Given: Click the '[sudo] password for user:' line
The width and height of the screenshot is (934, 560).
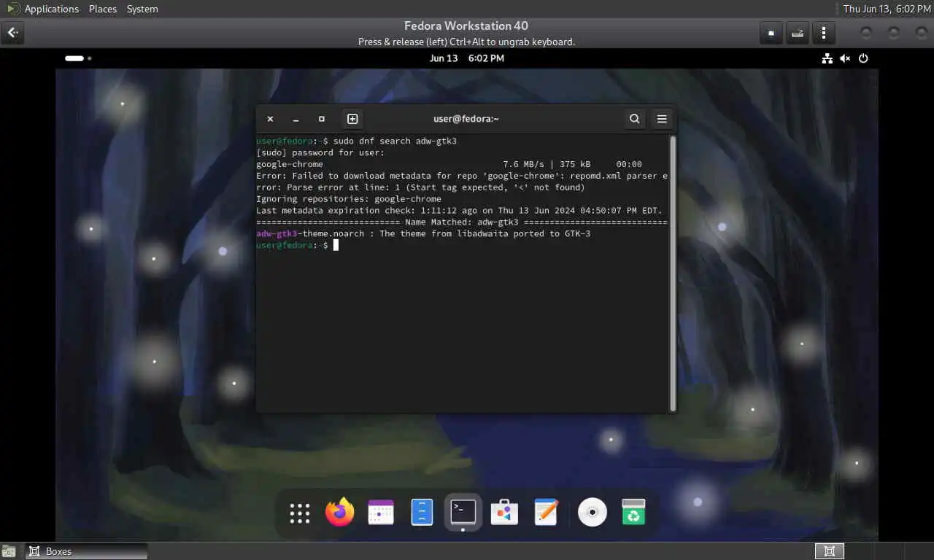Looking at the screenshot, I should 320,152.
